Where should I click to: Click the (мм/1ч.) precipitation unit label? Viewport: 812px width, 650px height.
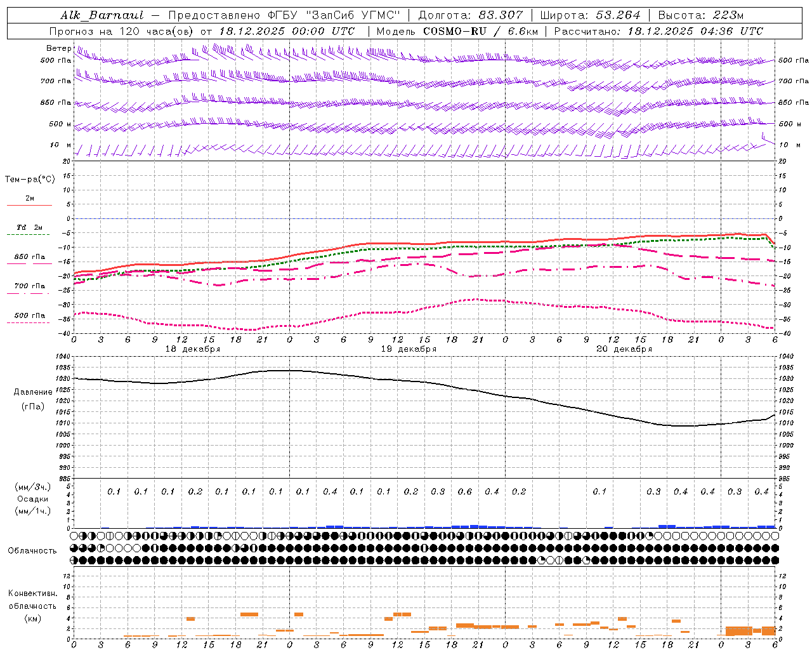pyautogui.click(x=33, y=511)
